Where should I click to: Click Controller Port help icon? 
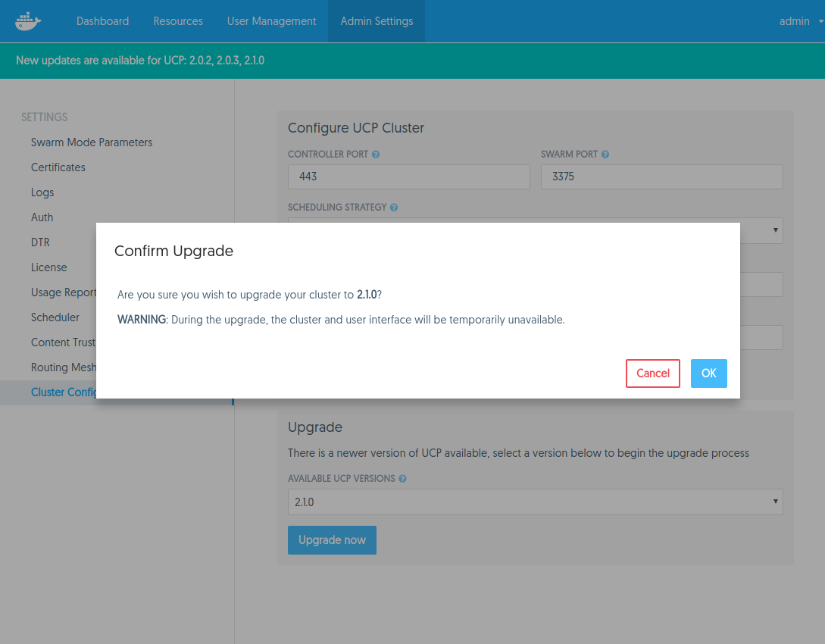pyautogui.click(x=376, y=155)
